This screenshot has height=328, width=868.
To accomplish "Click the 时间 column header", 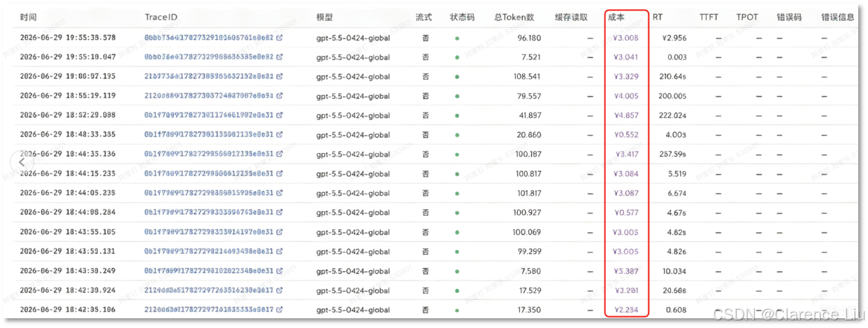I will 28,17.
